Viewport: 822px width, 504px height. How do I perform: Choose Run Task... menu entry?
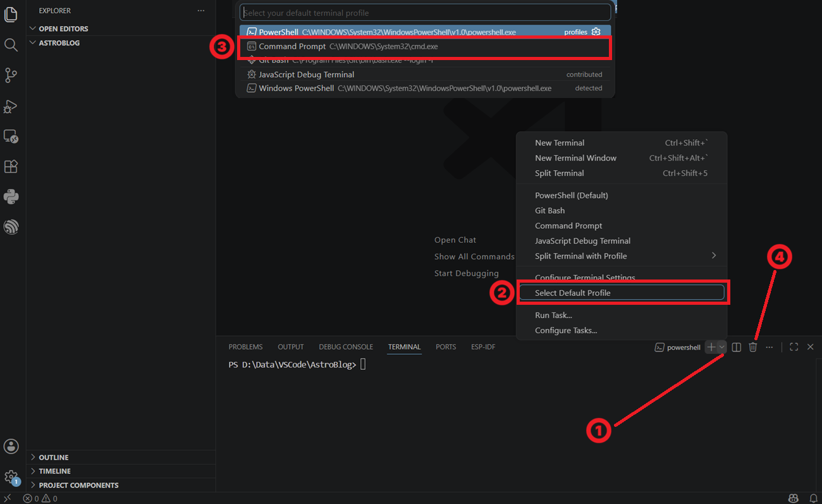[x=622, y=315]
